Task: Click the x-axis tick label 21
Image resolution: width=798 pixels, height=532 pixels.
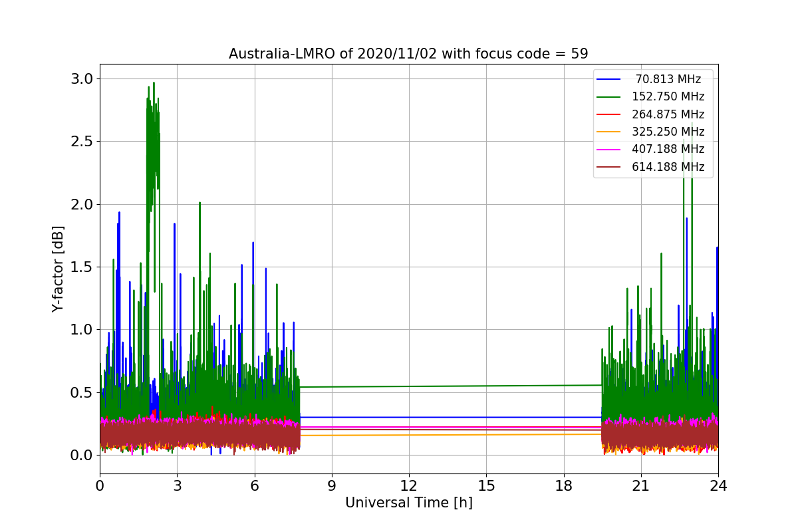Action: pos(641,486)
